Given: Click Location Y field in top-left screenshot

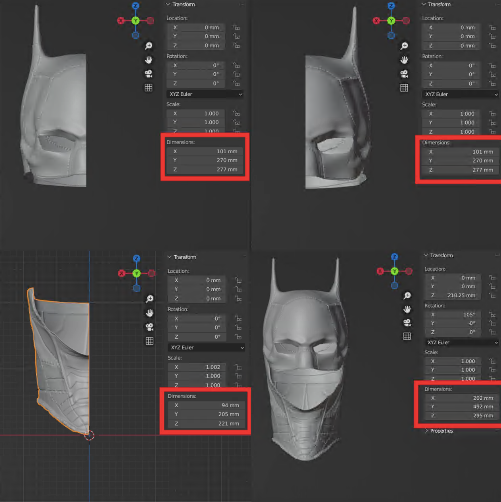Looking at the screenshot, I should point(196,36).
